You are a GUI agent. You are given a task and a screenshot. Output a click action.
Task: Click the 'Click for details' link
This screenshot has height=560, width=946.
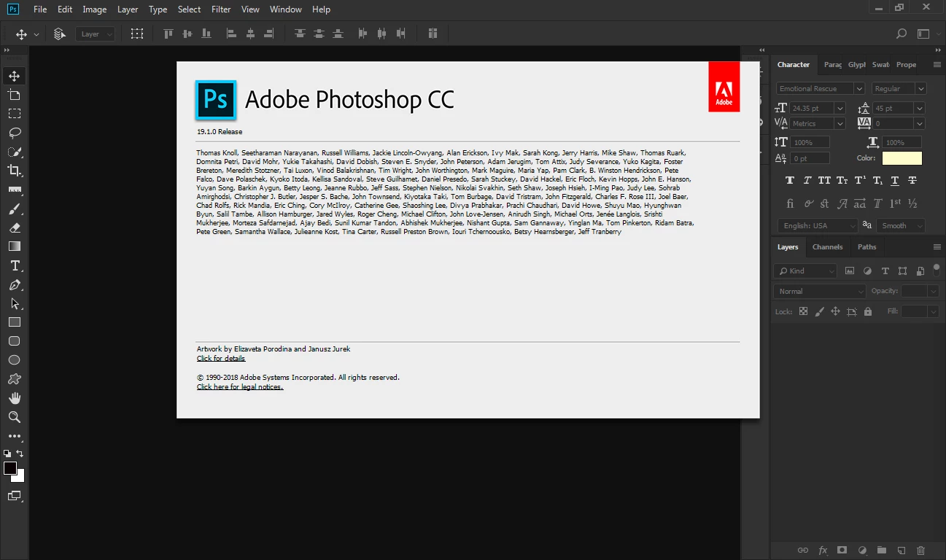click(x=221, y=358)
